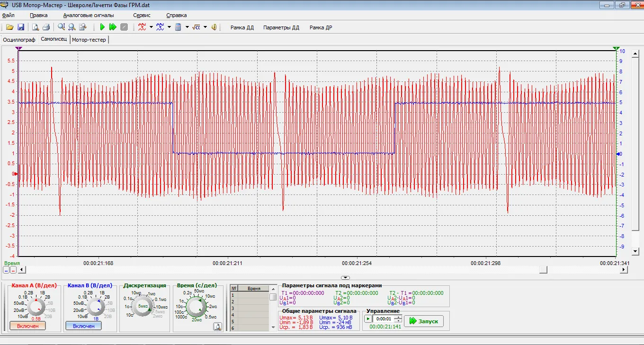Image resolution: width=644 pixels, height=345 pixels.
Task: Click the Канал В volts-per-division knob
Action: tap(96, 306)
